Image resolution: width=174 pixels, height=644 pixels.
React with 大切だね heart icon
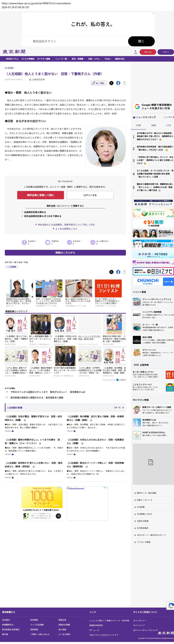pyautogui.click(x=47, y=242)
